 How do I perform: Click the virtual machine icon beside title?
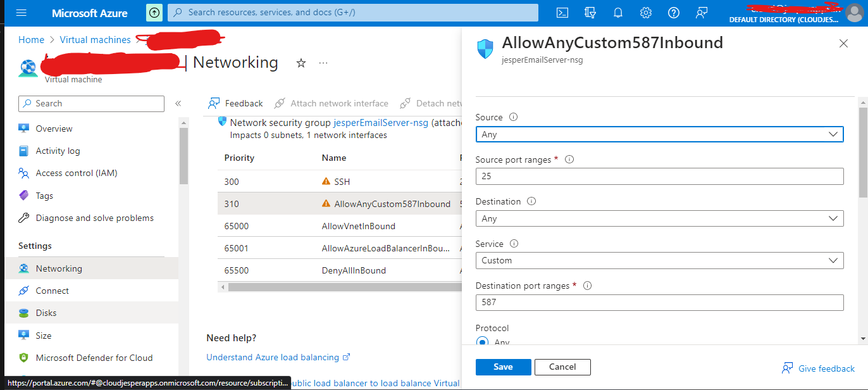(x=28, y=68)
